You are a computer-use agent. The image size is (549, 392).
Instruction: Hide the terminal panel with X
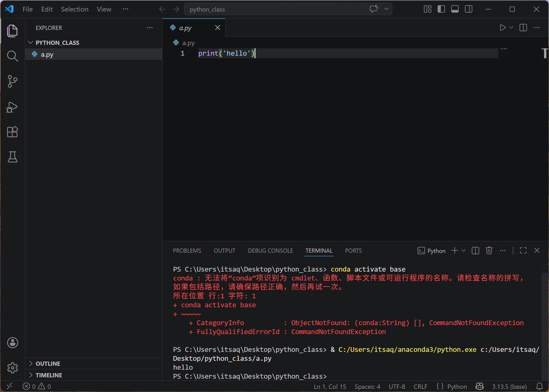coord(537,251)
